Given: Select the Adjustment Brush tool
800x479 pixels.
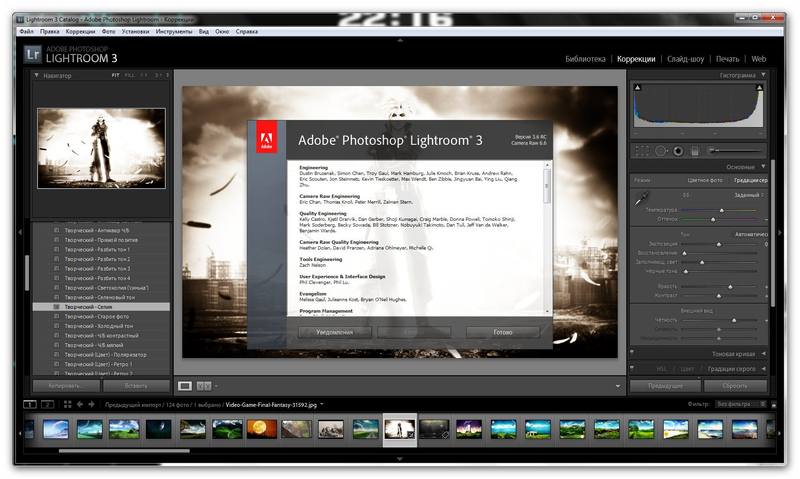Looking at the screenshot, I should 735,150.
